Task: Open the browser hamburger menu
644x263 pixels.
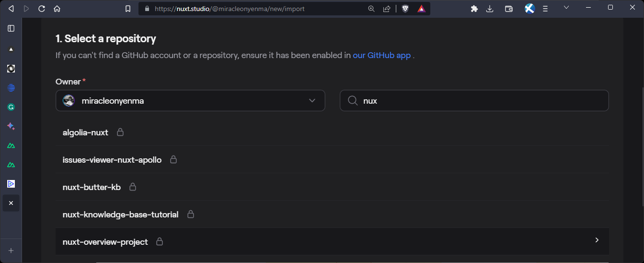Action: tap(545, 9)
